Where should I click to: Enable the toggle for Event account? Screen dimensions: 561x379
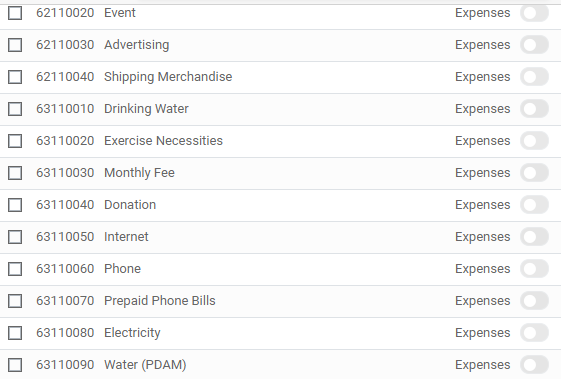[534, 13]
